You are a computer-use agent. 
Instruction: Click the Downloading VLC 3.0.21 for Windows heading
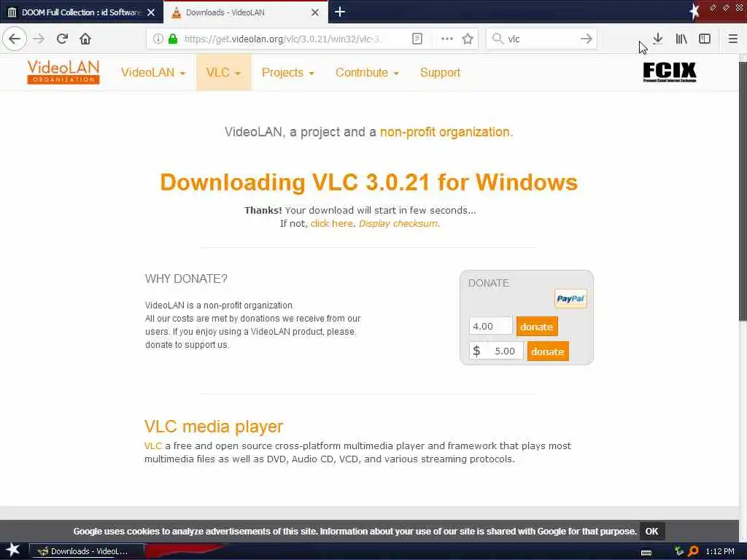pos(368,182)
